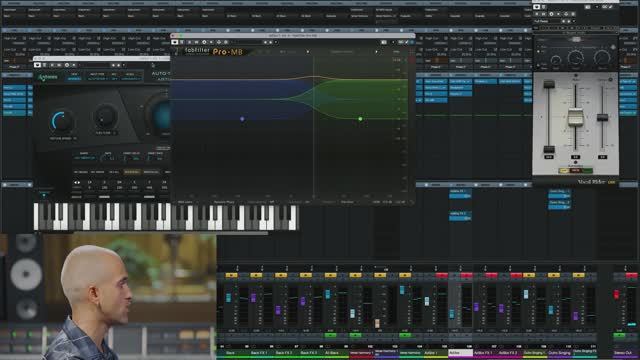This screenshot has height=360, width=640.
Task: Select the Bacx FX 3 channel name
Action: (308, 353)
